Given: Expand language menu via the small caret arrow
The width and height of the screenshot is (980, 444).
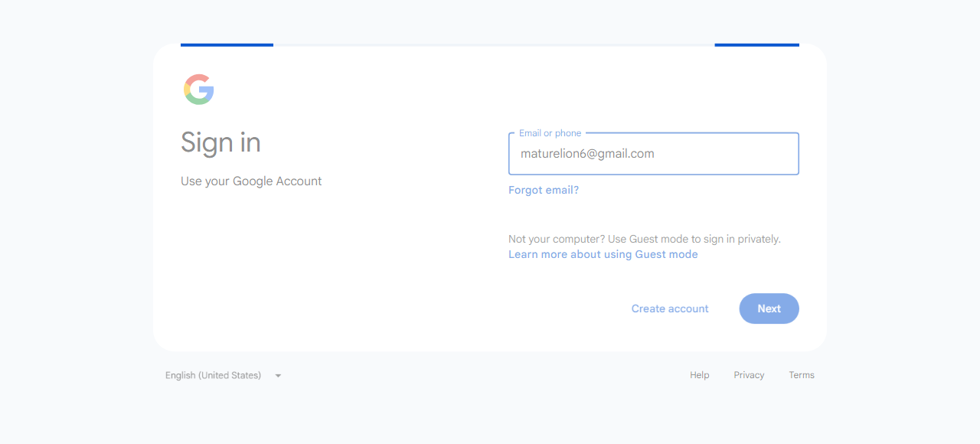Looking at the screenshot, I should 278,376.
